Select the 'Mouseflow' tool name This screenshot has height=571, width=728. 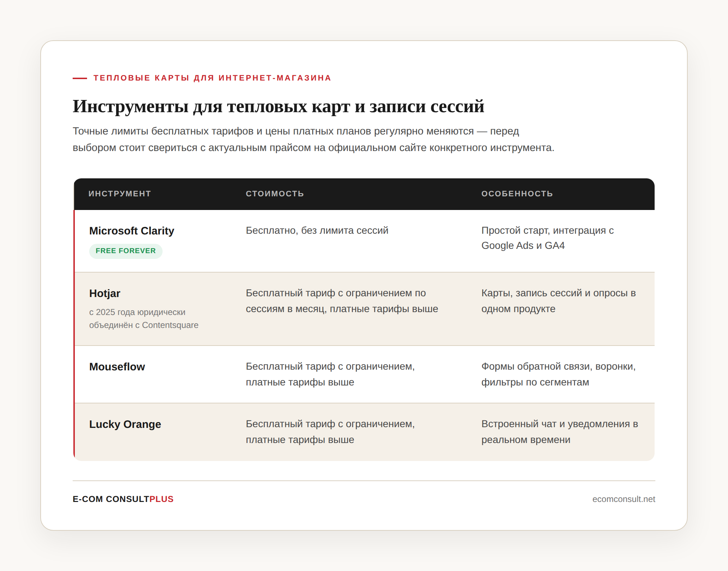tap(117, 367)
